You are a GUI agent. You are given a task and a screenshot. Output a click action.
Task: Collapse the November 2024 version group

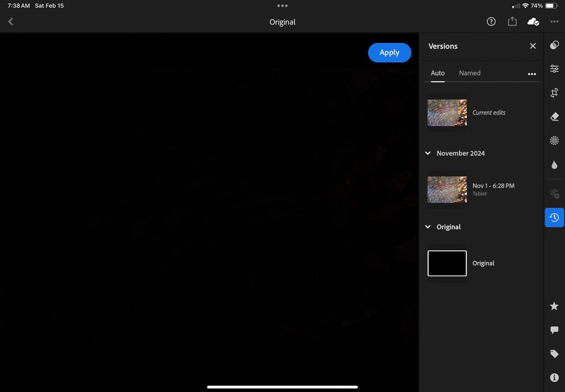click(428, 153)
